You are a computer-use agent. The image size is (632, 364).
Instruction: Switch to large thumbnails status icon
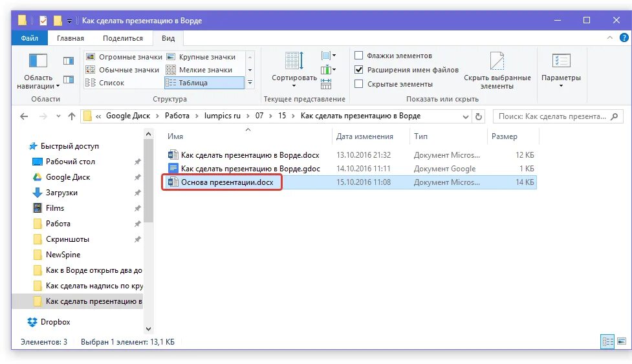click(622, 341)
